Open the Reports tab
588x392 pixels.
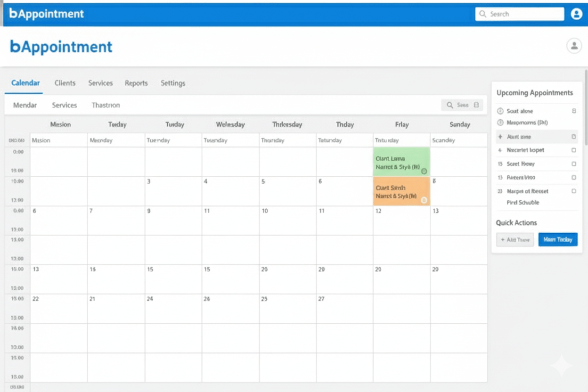tap(136, 83)
